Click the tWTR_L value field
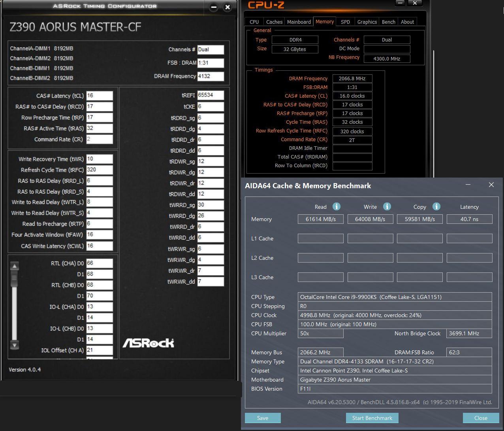Screen dimensions: 504x431 pos(100,202)
